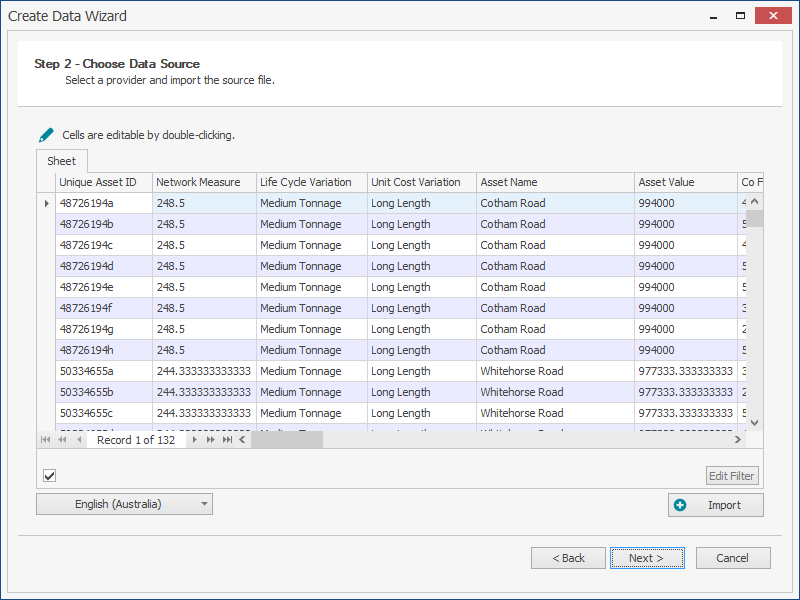
Task: Go to first record in navigator
Action: click(x=45, y=439)
